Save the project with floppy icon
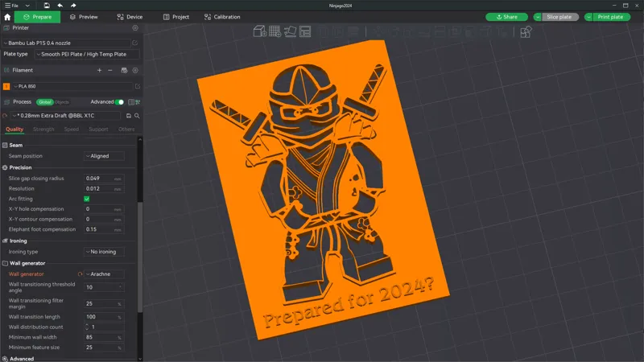644x362 pixels. pos(47,6)
